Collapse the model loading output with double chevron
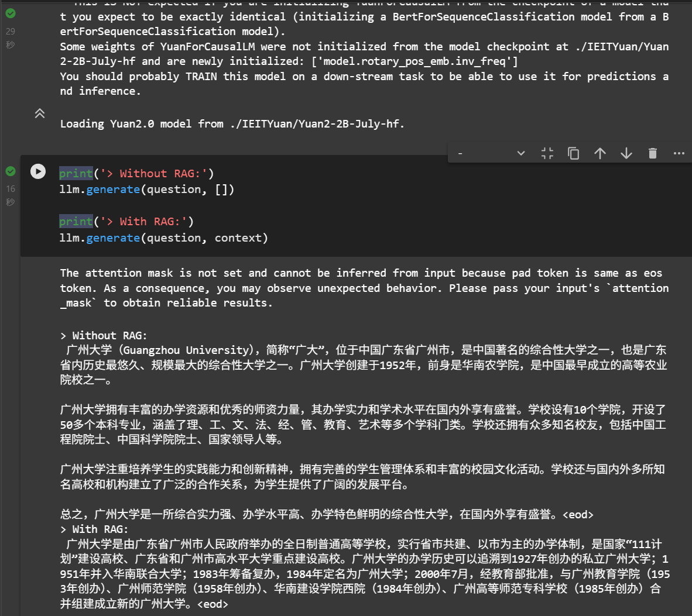This screenshot has width=692, height=616. [40, 113]
